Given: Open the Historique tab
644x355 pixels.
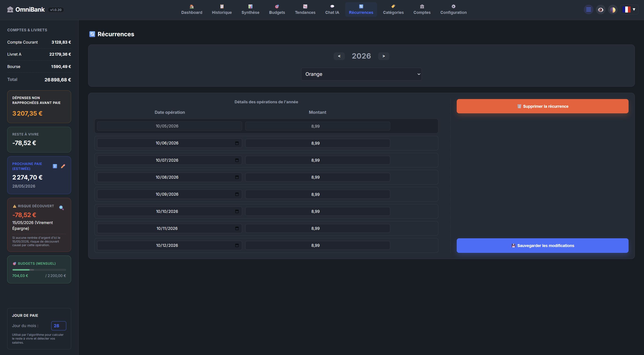Looking at the screenshot, I should [x=222, y=9].
